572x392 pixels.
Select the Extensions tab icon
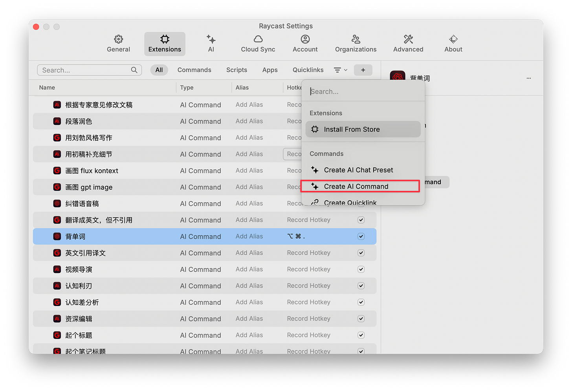[x=165, y=39]
